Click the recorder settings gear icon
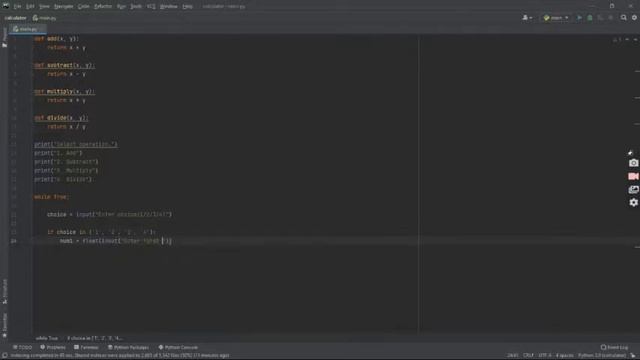 [633, 202]
